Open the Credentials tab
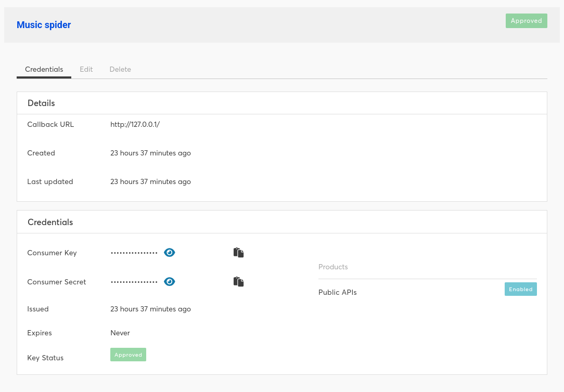 click(x=44, y=69)
